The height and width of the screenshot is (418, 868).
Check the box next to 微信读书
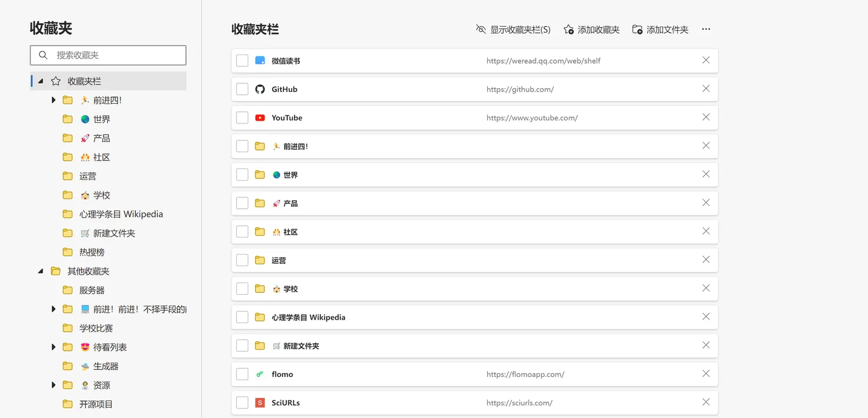(242, 61)
